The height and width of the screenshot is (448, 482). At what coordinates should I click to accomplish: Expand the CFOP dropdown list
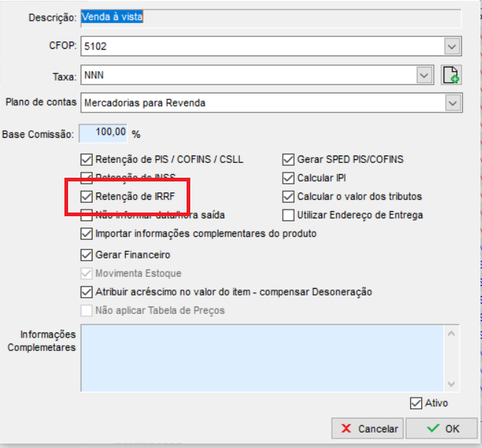tap(452, 47)
